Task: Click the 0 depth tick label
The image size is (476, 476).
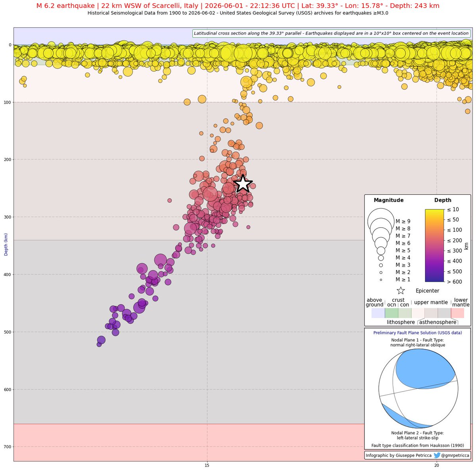Action: click(10, 45)
